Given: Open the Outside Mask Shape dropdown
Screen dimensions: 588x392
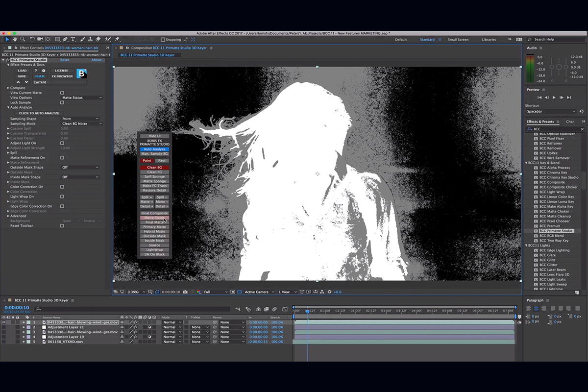Looking at the screenshot, I should (x=80, y=167).
